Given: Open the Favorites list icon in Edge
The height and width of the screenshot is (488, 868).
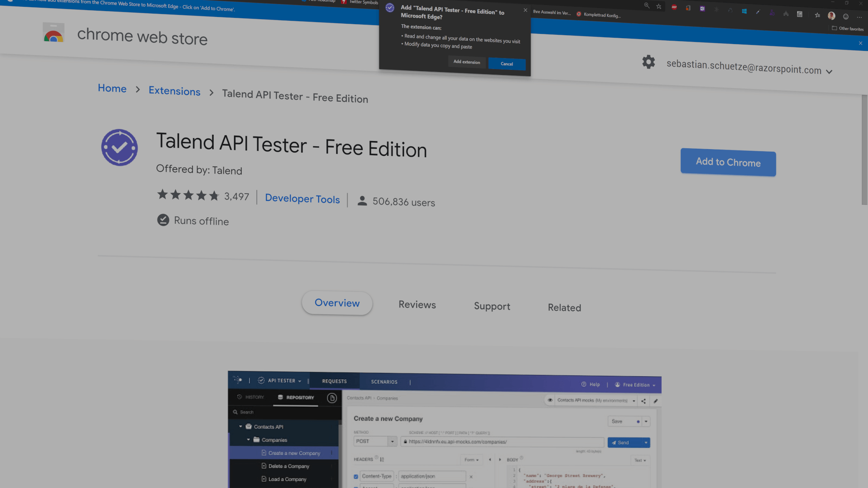Looking at the screenshot, I should pyautogui.click(x=817, y=15).
